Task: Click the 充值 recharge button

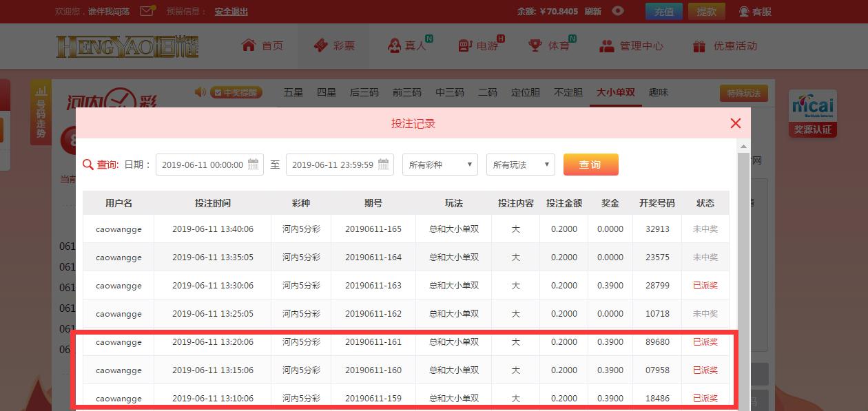Action: pyautogui.click(x=663, y=11)
